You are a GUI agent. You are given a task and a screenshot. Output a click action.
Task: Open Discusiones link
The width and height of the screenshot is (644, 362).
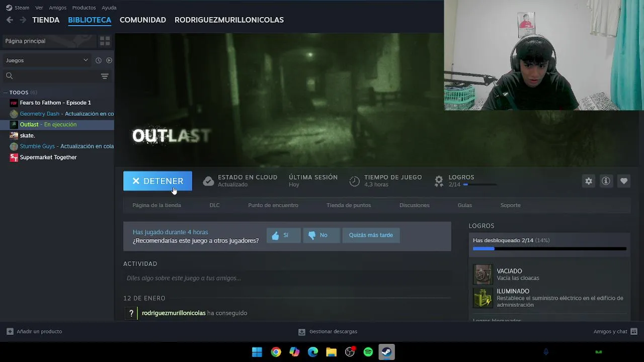415,205
